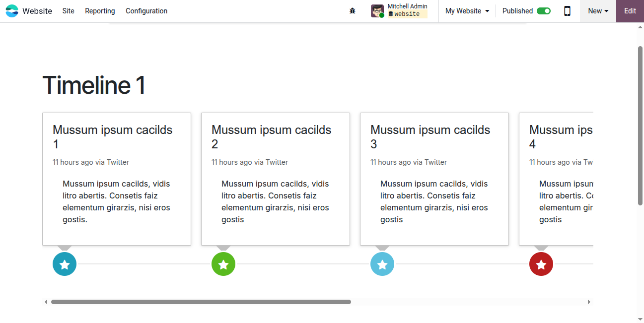This screenshot has width=644, height=323.
Task: Open the Configuration menu
Action: (x=146, y=11)
